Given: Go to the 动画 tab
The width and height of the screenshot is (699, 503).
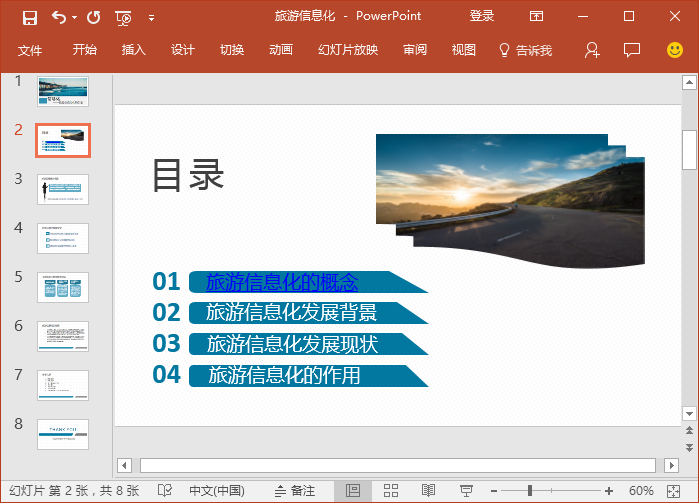Looking at the screenshot, I should (281, 49).
